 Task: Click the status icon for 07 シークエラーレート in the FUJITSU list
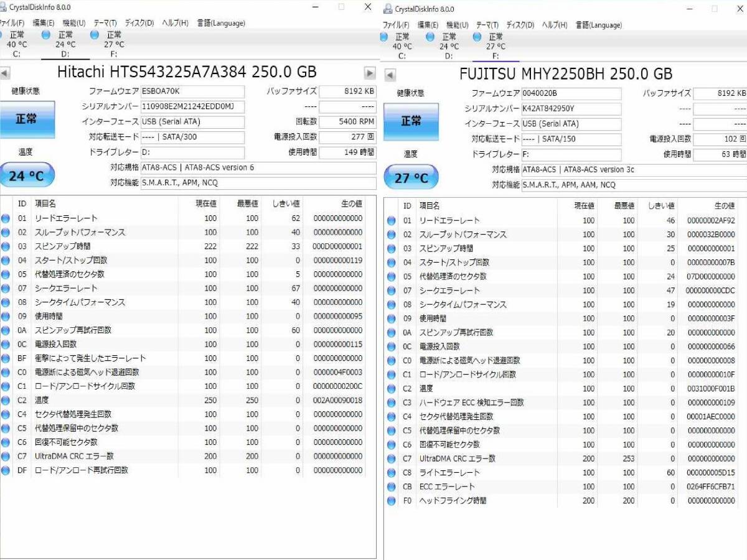(x=391, y=291)
